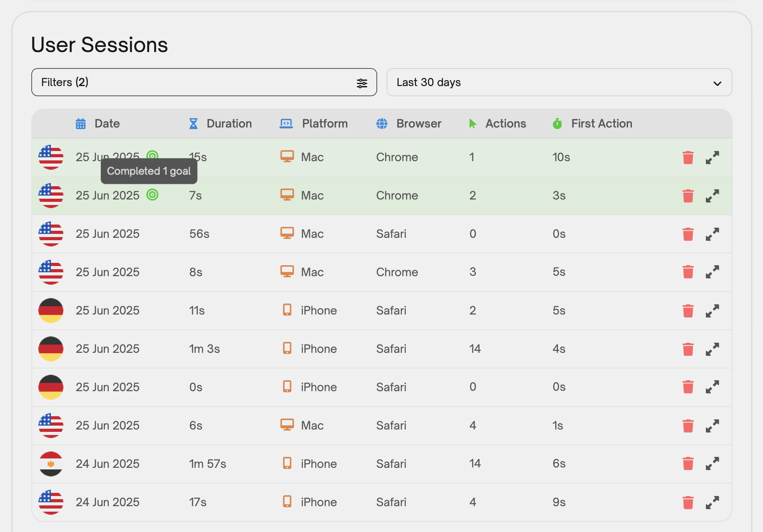
Task: Click the 56s duration cell
Action: coord(199,234)
